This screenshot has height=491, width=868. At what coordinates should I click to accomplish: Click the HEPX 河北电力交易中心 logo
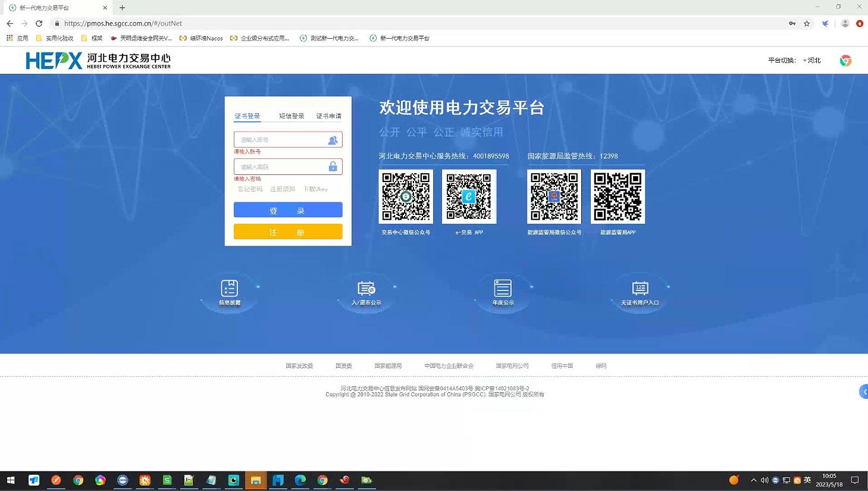coord(98,61)
